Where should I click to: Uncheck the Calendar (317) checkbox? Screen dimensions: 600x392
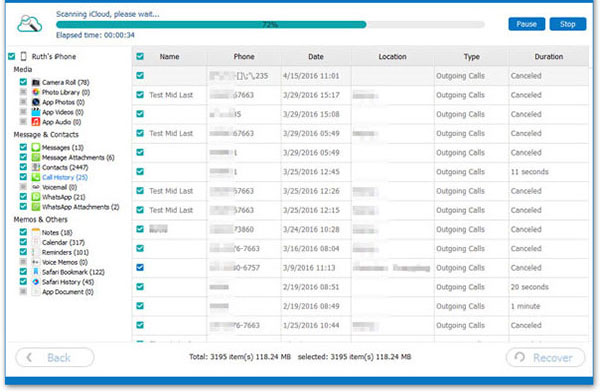tap(23, 242)
